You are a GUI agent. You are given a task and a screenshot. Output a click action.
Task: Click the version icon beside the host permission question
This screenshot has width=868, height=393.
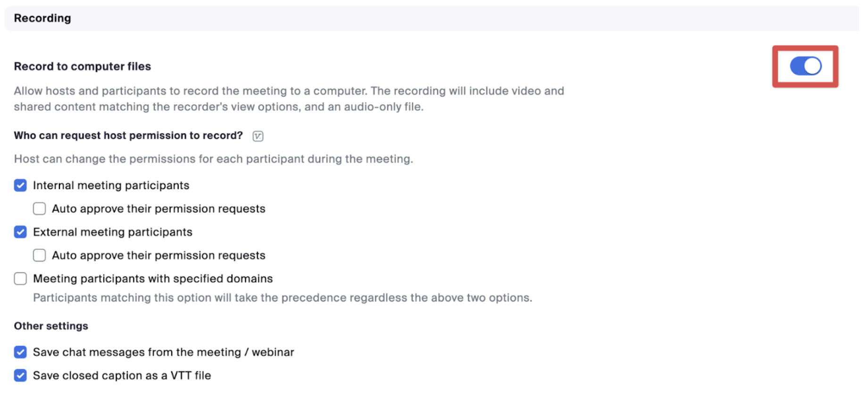pyautogui.click(x=258, y=136)
